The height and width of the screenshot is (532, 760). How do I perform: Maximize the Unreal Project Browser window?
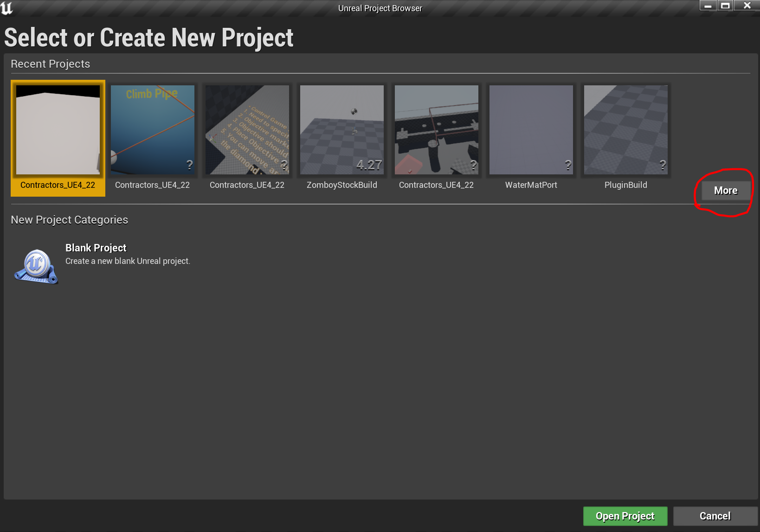coord(725,6)
